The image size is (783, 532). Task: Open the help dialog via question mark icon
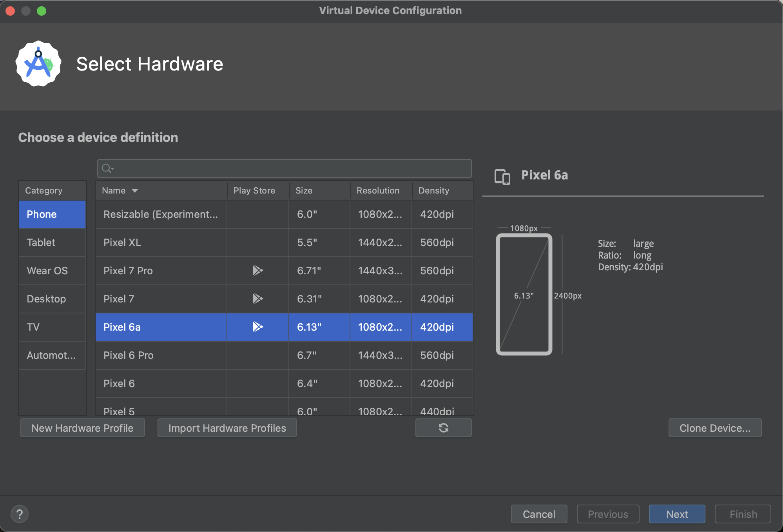click(20, 514)
